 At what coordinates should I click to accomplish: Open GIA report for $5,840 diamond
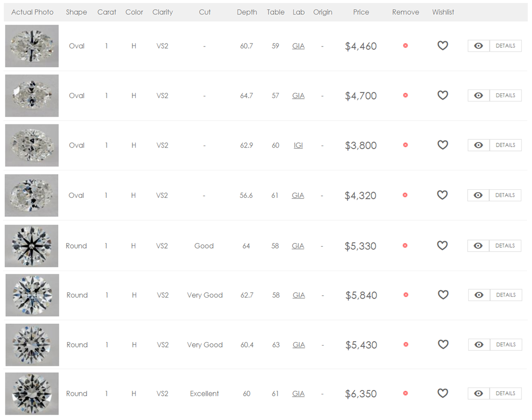299,295
